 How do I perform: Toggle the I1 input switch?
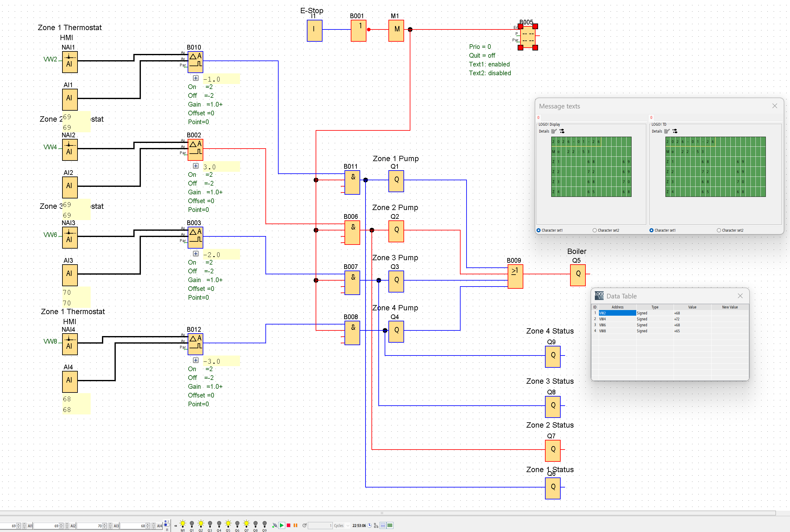tap(167, 524)
